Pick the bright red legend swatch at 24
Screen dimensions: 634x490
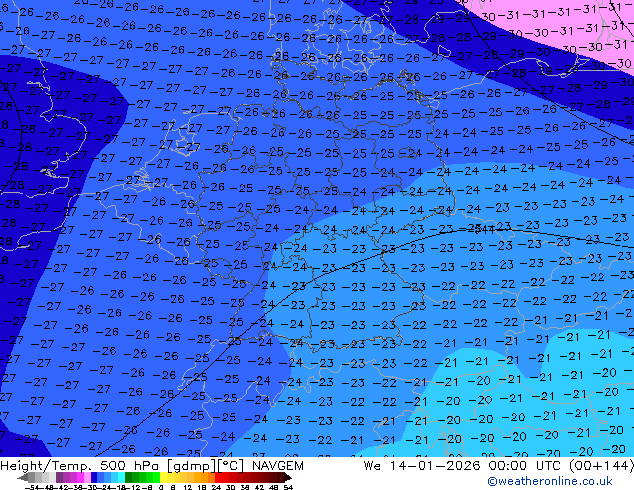coord(218,477)
